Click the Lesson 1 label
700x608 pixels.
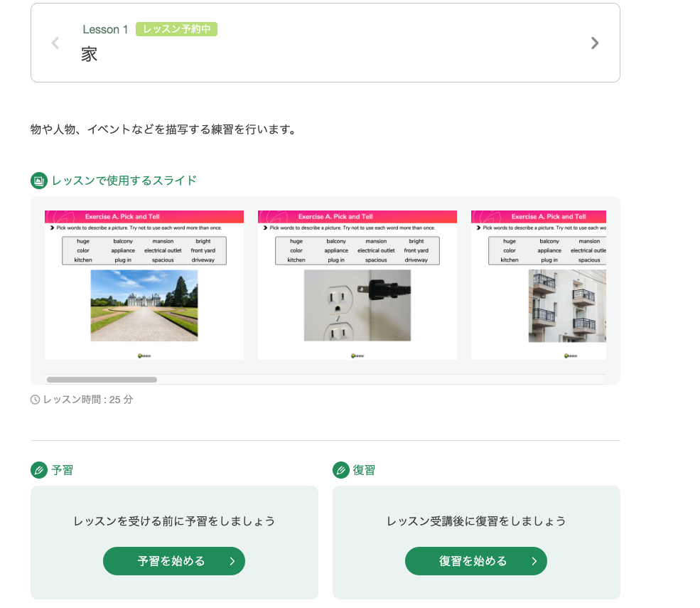(105, 29)
